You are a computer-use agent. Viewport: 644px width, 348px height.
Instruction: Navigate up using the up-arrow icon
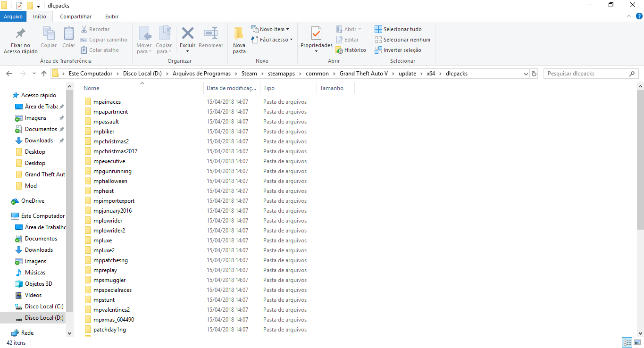(43, 73)
